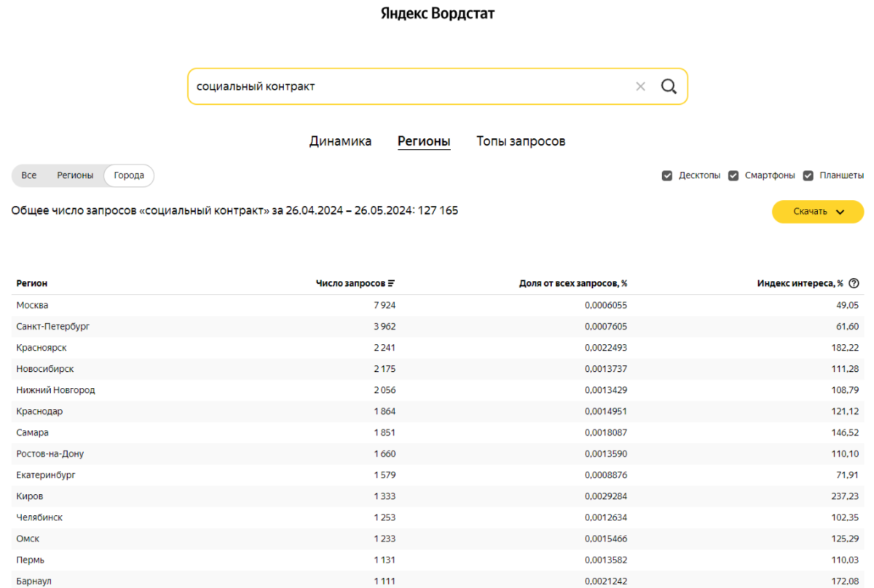Click the interest index value 172,08
This screenshot has height=588, width=874.
tap(846, 581)
